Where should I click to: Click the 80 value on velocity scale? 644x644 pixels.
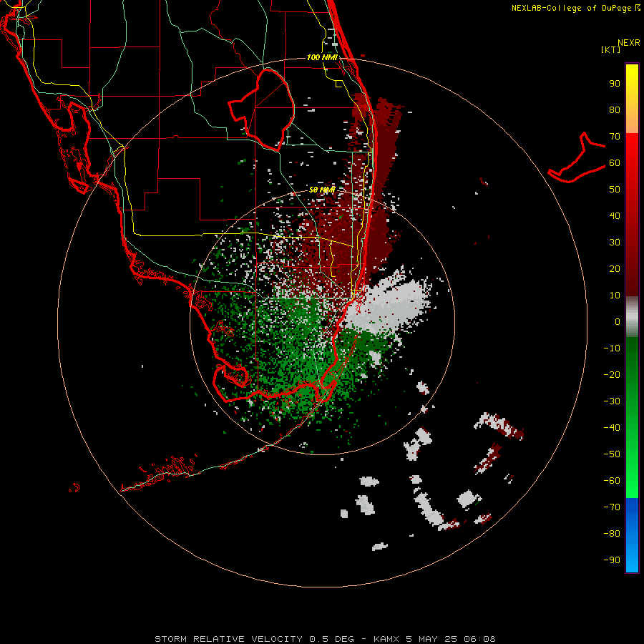pos(615,110)
